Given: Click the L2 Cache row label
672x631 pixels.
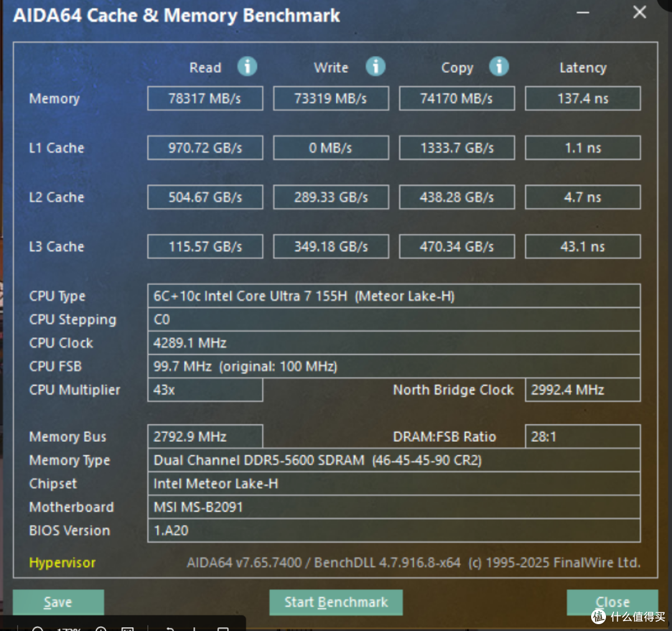Looking at the screenshot, I should click(x=57, y=197).
